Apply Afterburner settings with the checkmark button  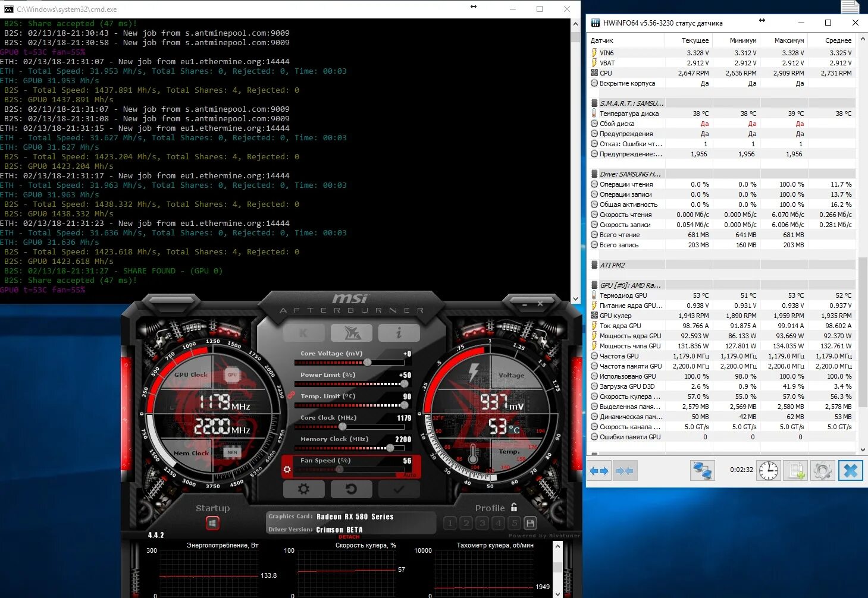coord(399,489)
